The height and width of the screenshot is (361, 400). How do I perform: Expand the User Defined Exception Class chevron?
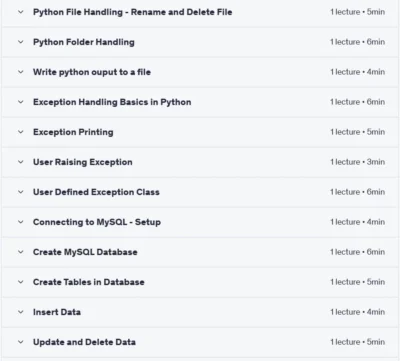click(x=21, y=192)
